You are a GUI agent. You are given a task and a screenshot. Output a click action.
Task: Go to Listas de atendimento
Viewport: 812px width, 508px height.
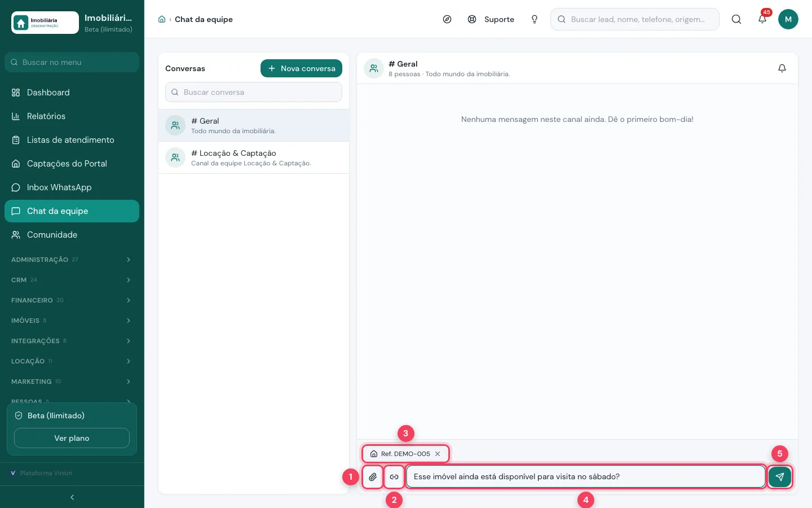click(72, 140)
